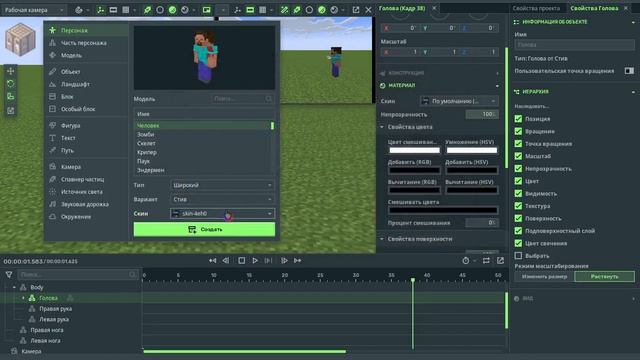Open the Вариант Стив dropdown
Viewport: 640px width, 360px height.
click(x=222, y=199)
